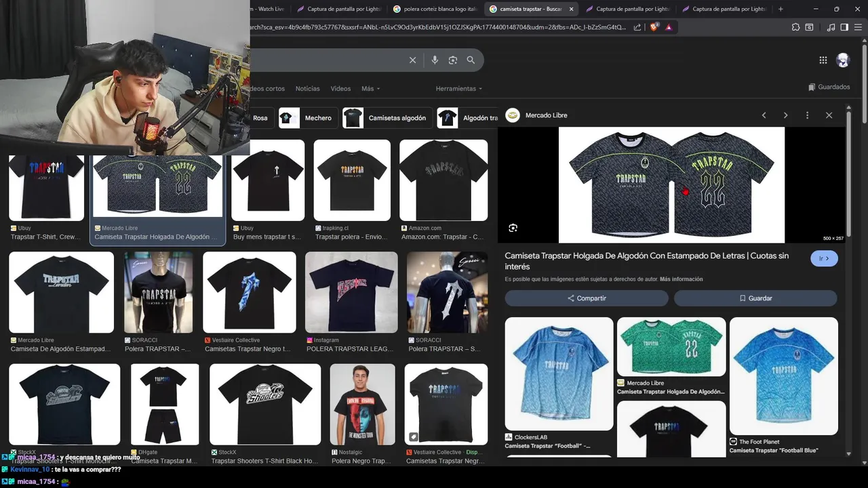Open the Más información link

(681, 279)
